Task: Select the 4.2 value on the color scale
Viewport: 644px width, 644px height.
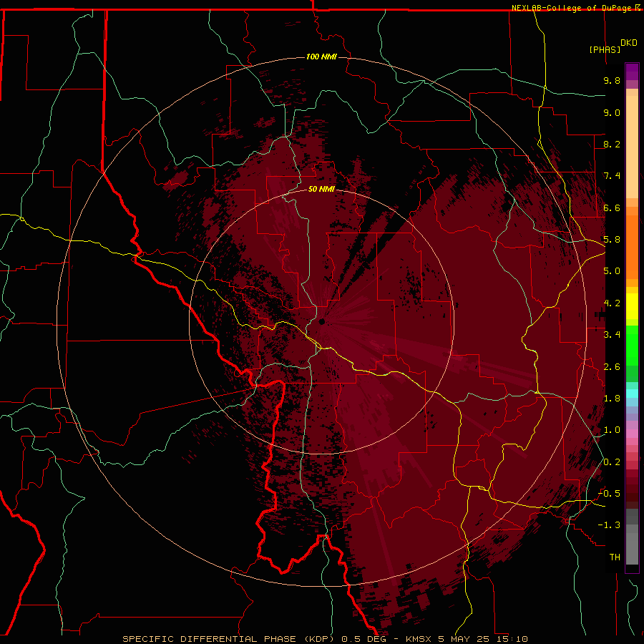Action: [x=612, y=303]
